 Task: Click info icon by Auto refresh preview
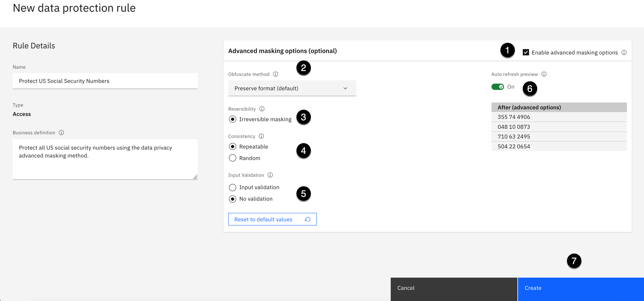544,74
